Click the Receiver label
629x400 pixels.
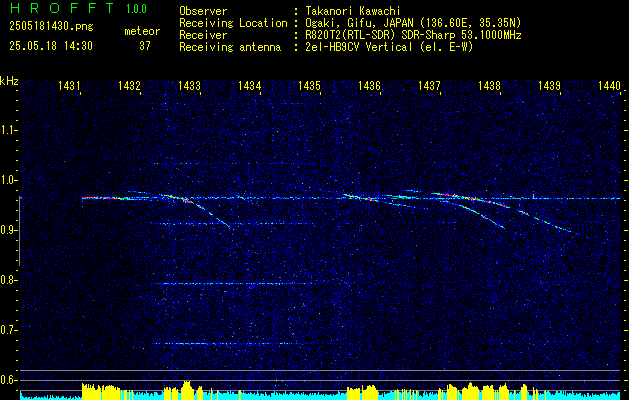[203, 35]
